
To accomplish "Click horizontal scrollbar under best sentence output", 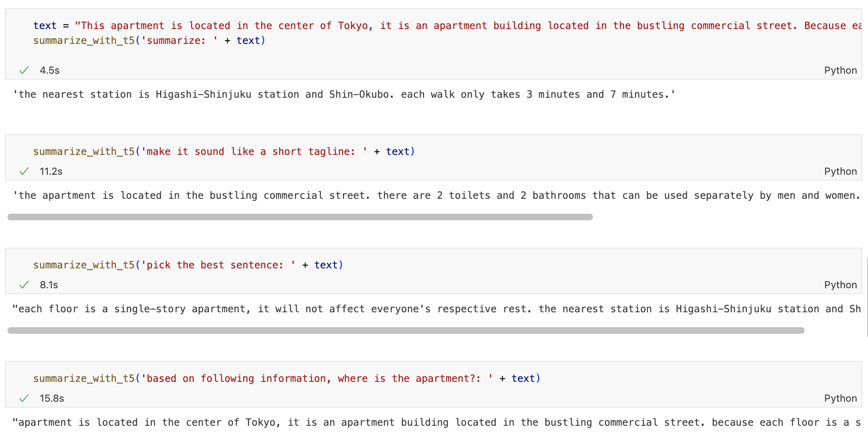I will [405, 330].
